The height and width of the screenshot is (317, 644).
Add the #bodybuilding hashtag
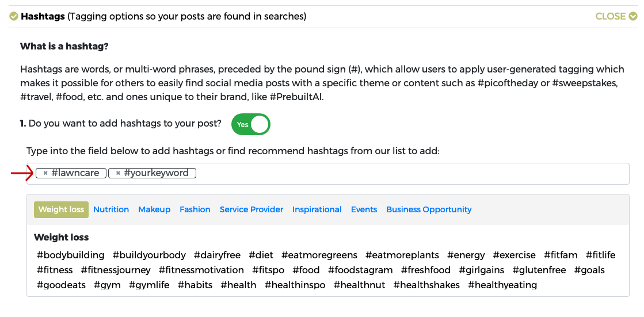tap(71, 255)
